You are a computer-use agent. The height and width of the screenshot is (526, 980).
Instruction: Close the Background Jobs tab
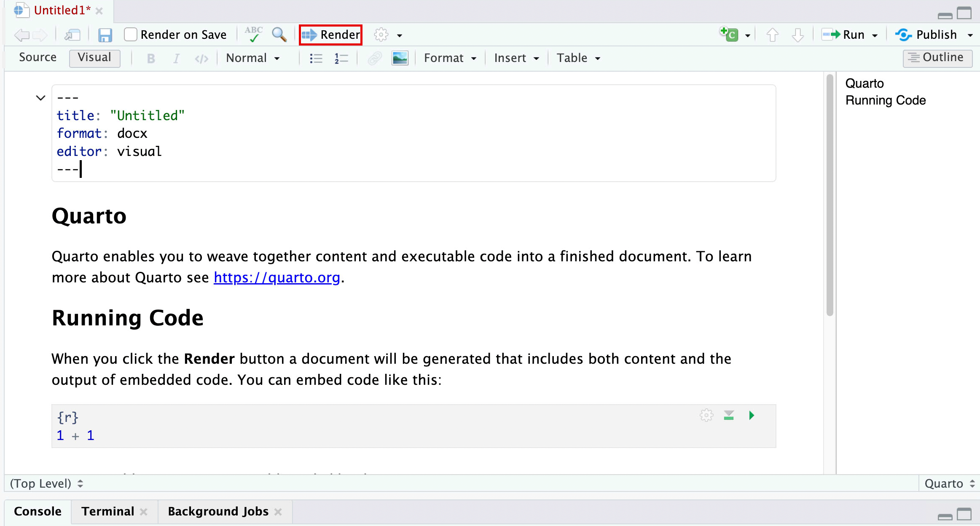(278, 512)
